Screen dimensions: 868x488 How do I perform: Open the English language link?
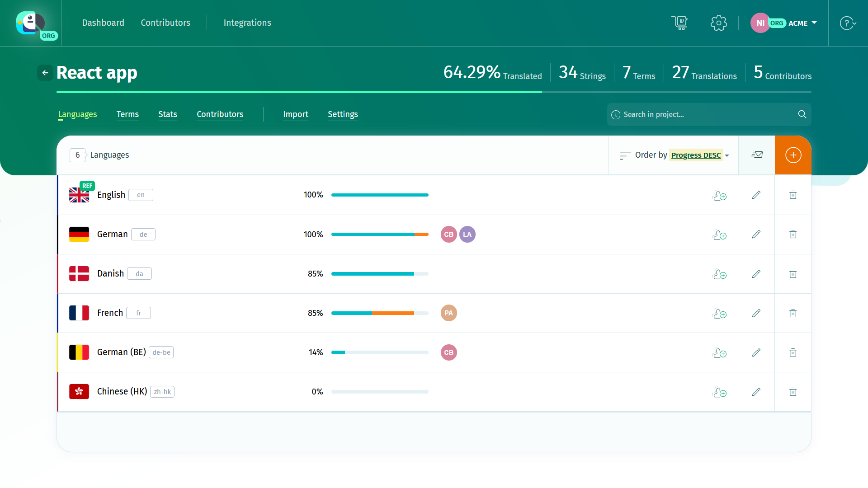coord(111,195)
